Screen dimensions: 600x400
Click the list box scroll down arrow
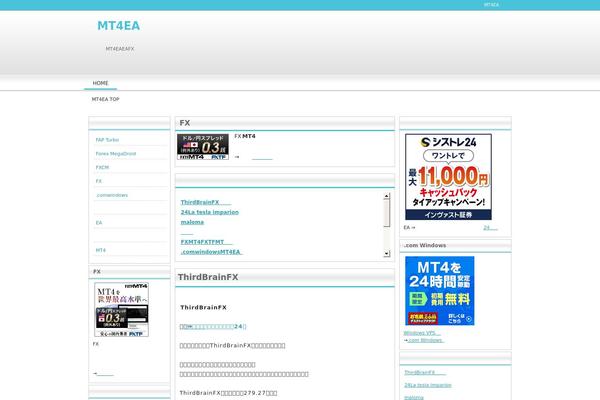pos(387,253)
